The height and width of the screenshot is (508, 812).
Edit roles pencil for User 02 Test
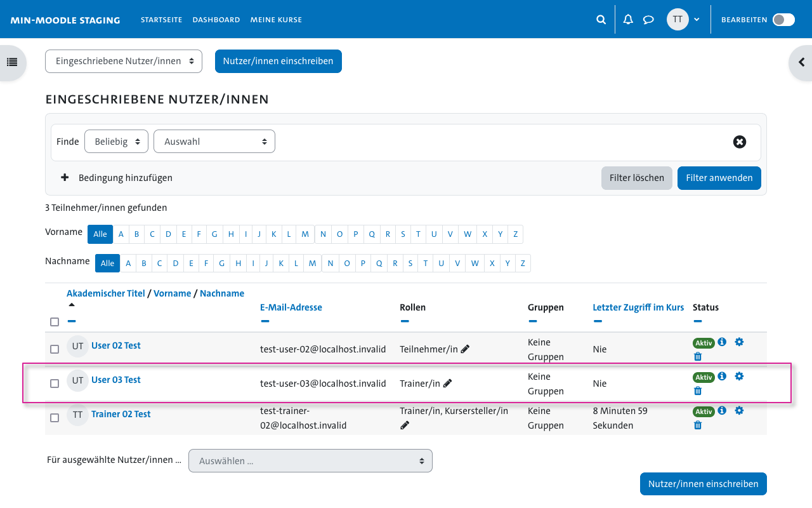point(465,349)
